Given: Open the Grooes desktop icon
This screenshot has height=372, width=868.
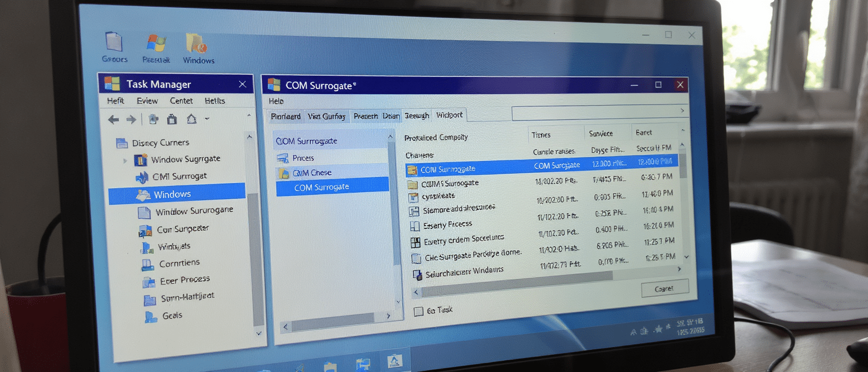Looking at the screenshot, I should tap(114, 43).
